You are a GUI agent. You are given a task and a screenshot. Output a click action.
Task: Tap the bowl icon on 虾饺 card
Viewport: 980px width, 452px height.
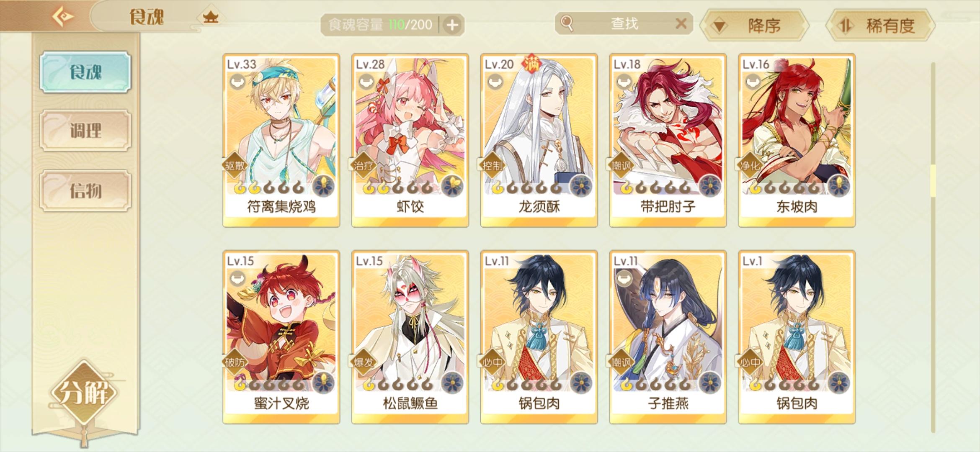click(367, 82)
